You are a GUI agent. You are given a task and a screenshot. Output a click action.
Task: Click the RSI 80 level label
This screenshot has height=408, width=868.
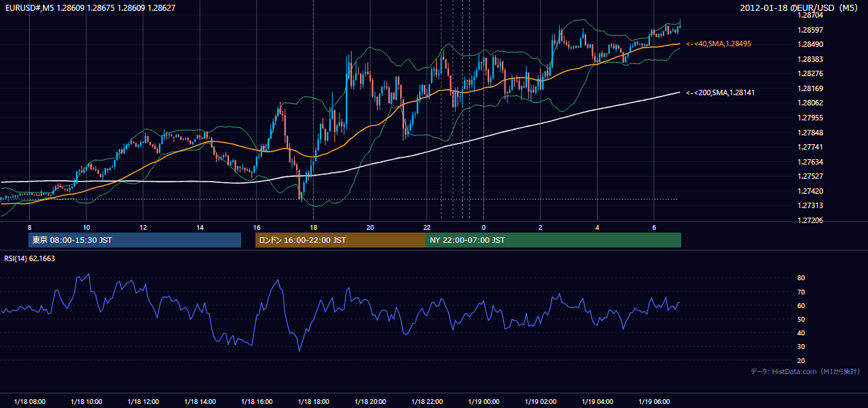click(801, 278)
